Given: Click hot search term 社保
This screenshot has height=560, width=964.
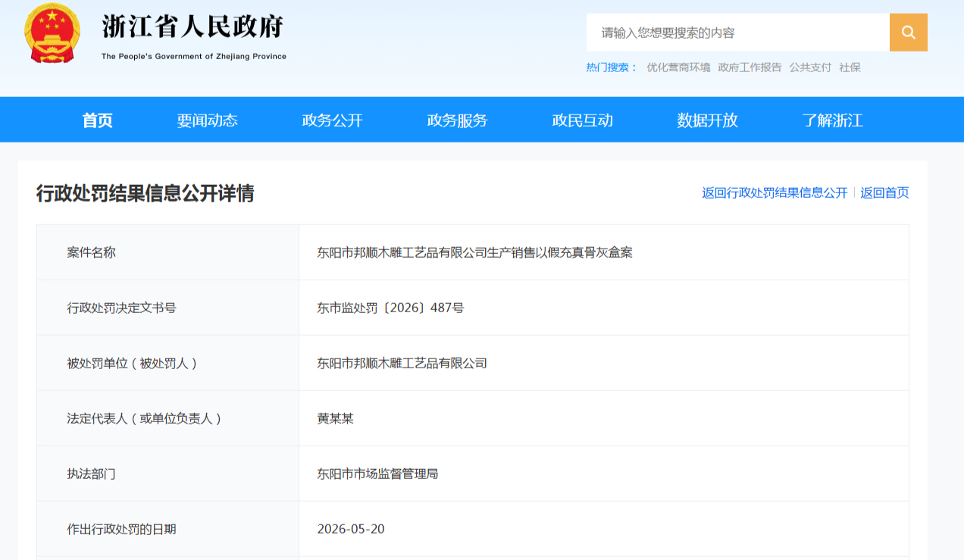Looking at the screenshot, I should click(x=850, y=67).
